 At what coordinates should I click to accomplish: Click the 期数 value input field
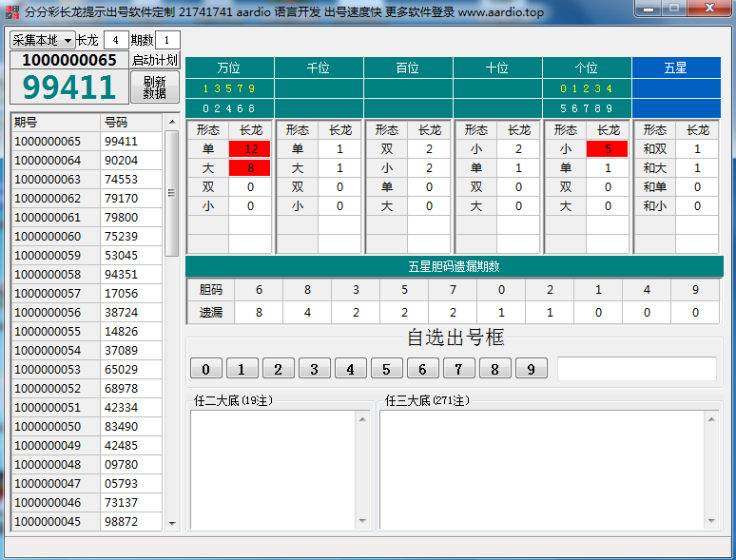(166, 40)
